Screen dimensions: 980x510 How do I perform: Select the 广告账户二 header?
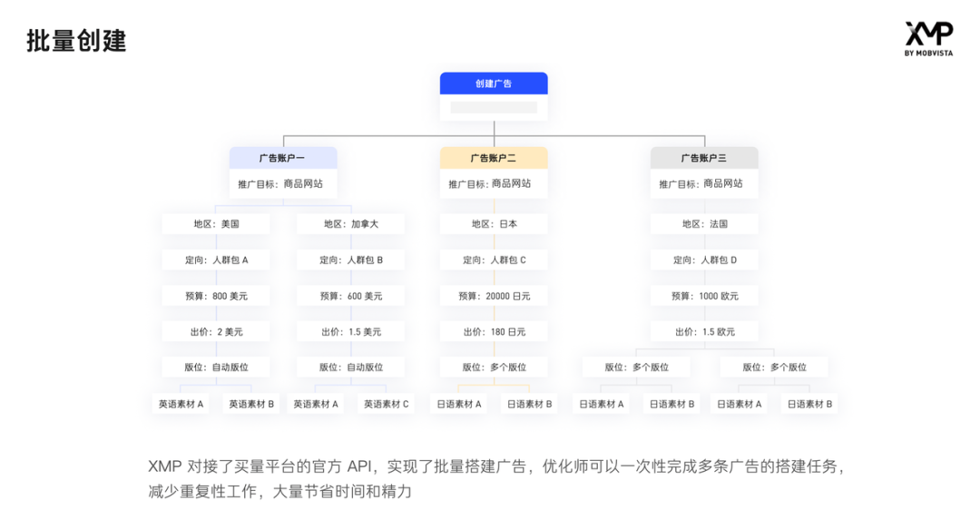coord(494,158)
